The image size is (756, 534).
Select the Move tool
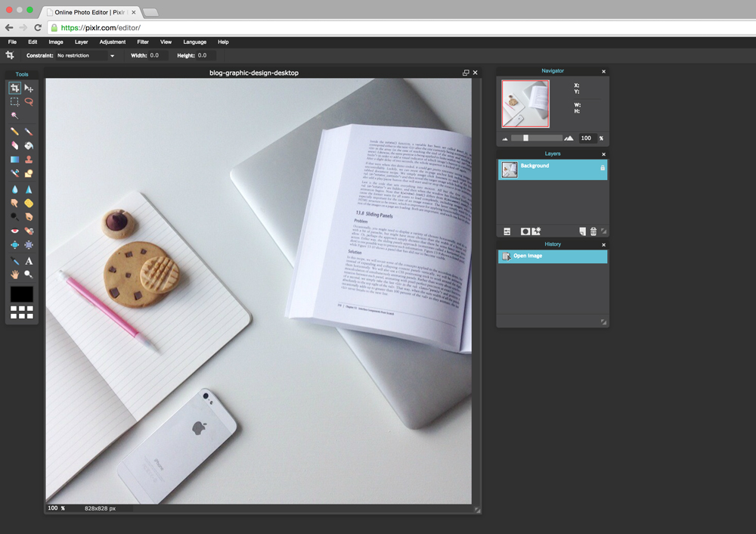click(28, 88)
